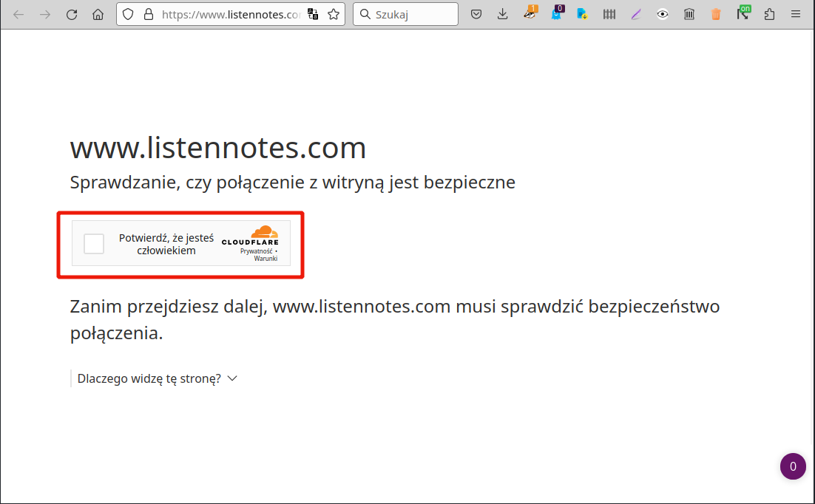Show site security padlock info
The height and width of the screenshot is (504, 815).
[148, 14]
